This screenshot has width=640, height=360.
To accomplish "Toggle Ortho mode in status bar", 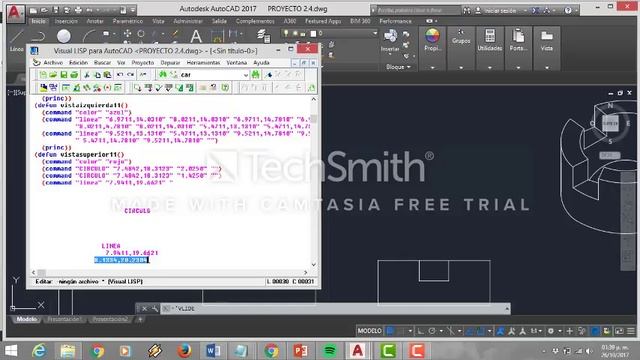I will [420, 331].
